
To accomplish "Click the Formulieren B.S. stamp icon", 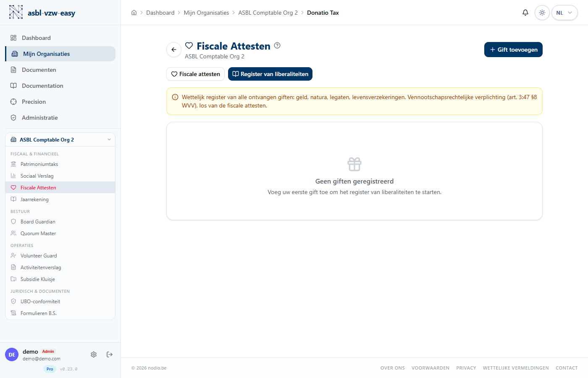I will [x=13, y=313].
